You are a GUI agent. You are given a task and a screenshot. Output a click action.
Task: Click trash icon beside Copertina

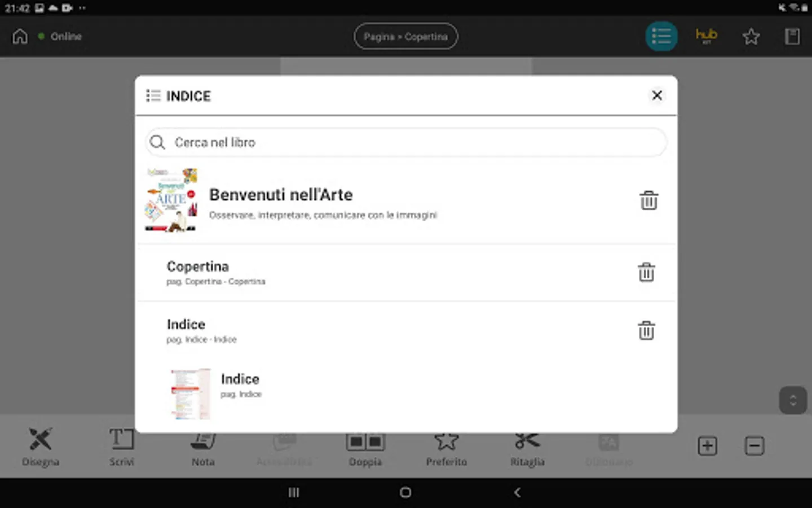tap(646, 273)
